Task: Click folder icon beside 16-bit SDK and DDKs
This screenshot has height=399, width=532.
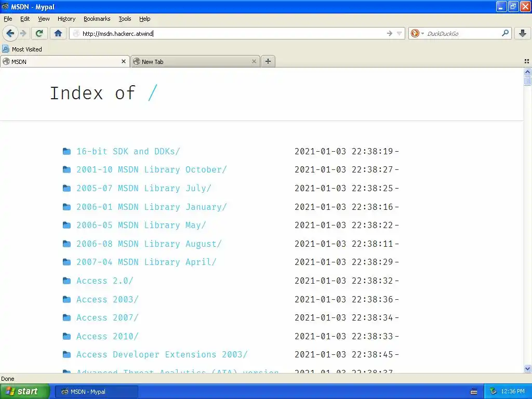Action: [67, 151]
